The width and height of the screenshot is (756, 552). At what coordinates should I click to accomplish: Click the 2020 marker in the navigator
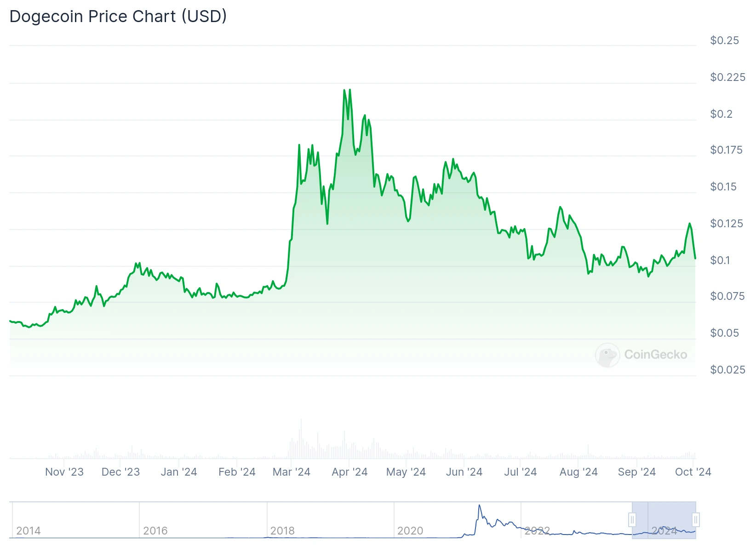(x=410, y=531)
